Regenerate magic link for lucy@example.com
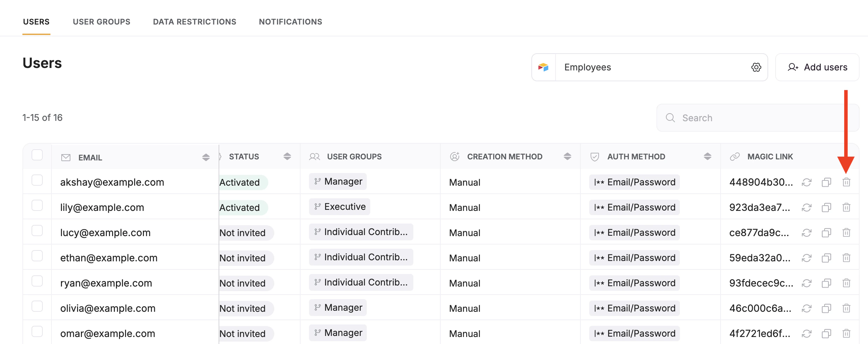The height and width of the screenshot is (344, 868). tap(807, 233)
